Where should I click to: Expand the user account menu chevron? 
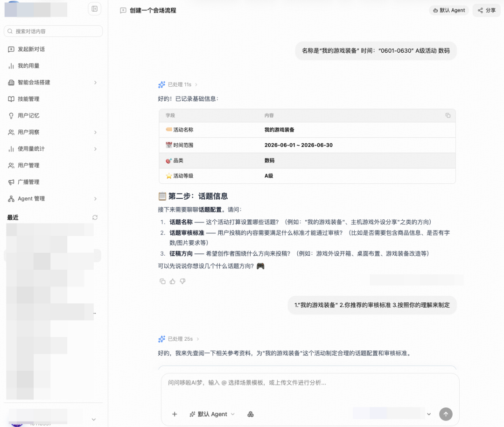[x=93, y=419]
